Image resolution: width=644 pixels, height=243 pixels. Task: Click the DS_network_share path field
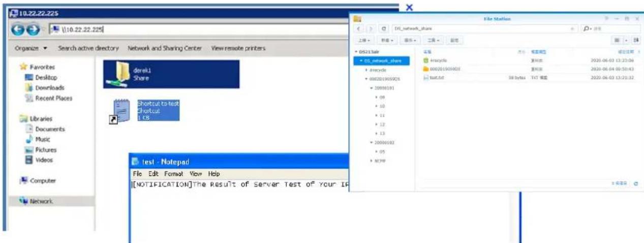(x=484, y=29)
